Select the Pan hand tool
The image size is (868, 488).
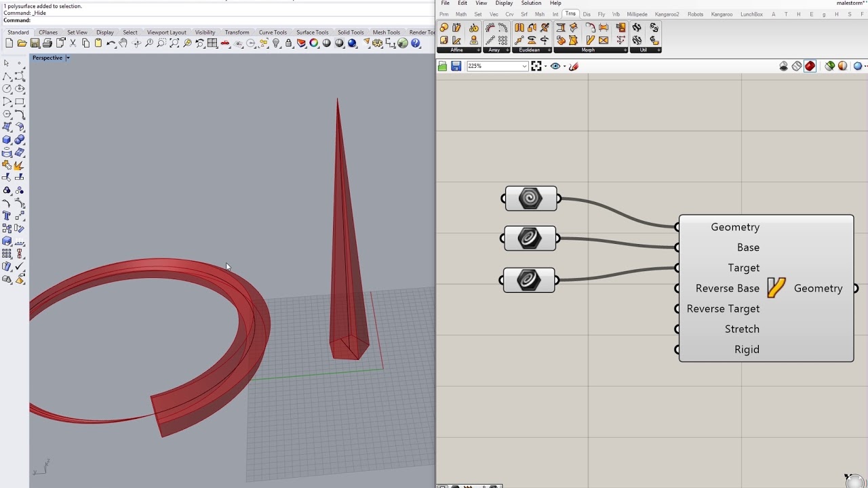click(x=123, y=43)
